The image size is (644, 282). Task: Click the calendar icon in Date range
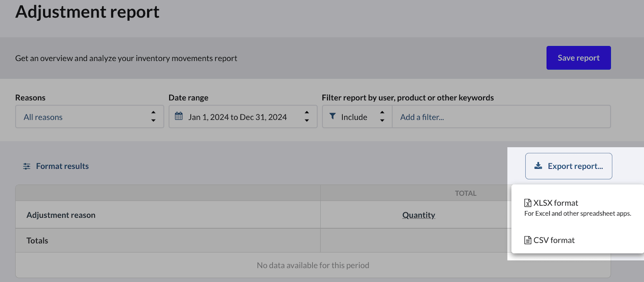coord(179,117)
